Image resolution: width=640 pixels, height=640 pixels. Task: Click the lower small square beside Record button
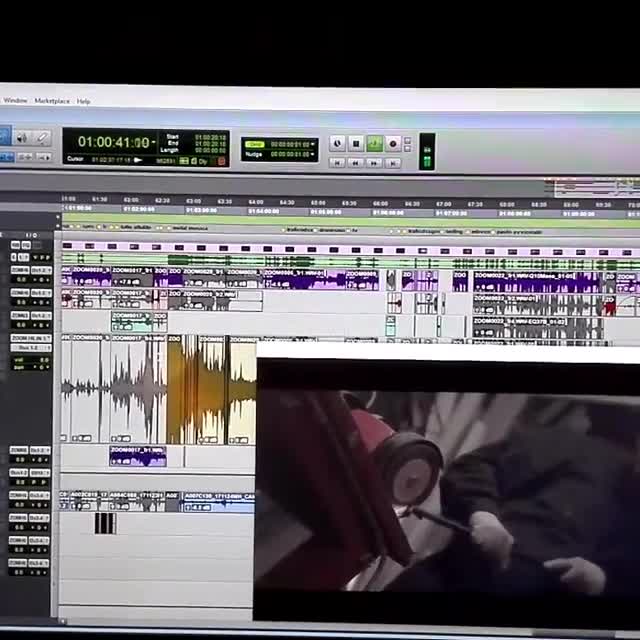tap(407, 149)
